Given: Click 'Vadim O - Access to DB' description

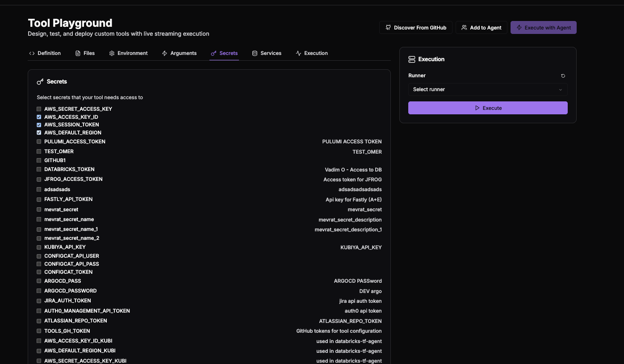Looking at the screenshot, I should coord(353,170).
